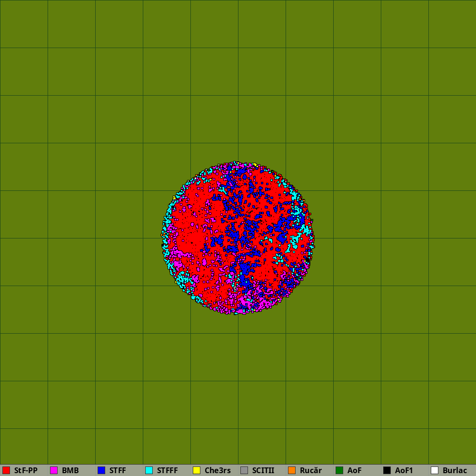Click the white Burlac legend swatch

point(435,470)
